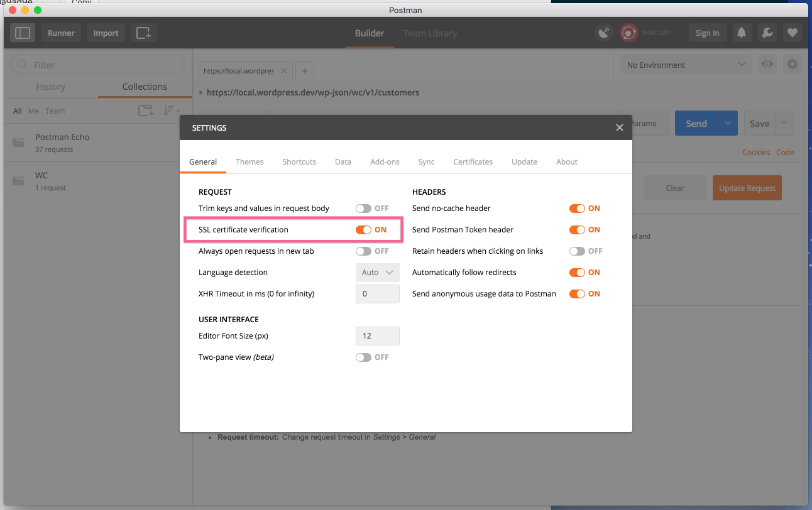This screenshot has width=812, height=510.
Task: Click the heart icon in toolbar
Action: [x=792, y=33]
